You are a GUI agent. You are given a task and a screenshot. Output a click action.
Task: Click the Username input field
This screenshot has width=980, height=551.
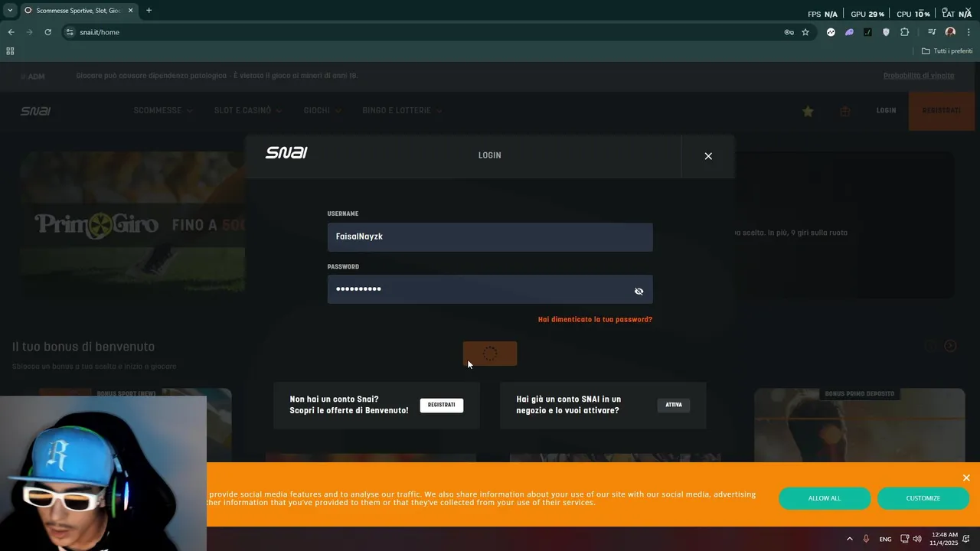coord(490,237)
